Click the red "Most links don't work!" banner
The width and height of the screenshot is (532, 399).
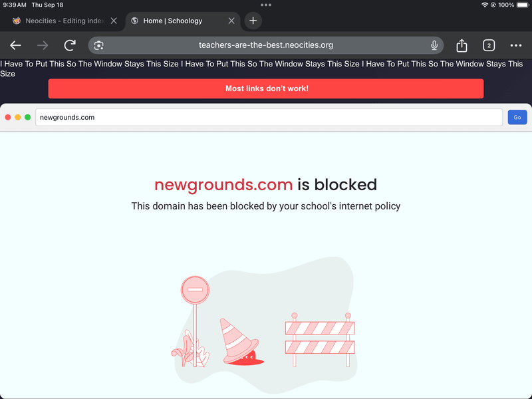(x=266, y=88)
